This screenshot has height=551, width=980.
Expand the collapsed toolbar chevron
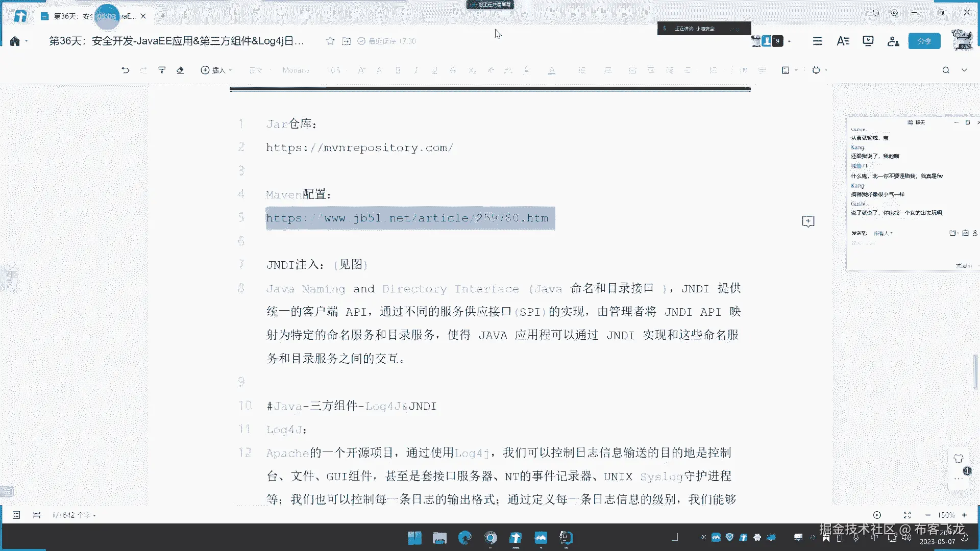click(964, 70)
